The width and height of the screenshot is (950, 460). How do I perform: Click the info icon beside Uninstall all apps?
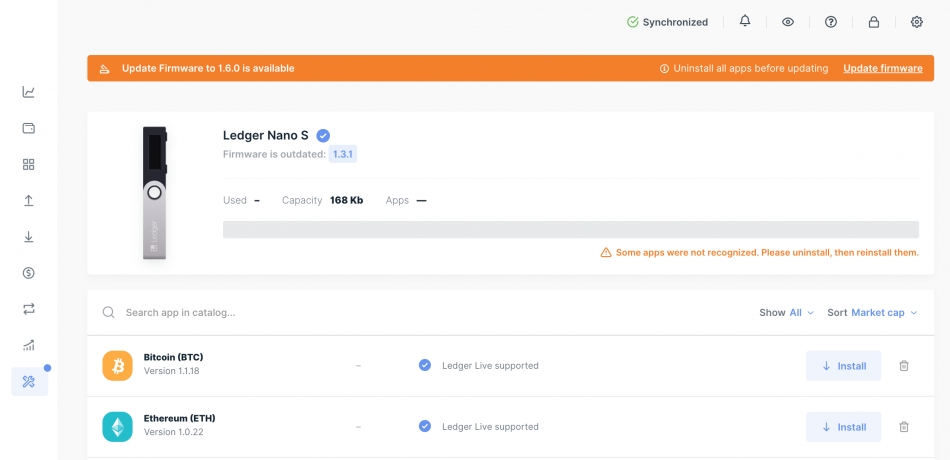point(664,68)
